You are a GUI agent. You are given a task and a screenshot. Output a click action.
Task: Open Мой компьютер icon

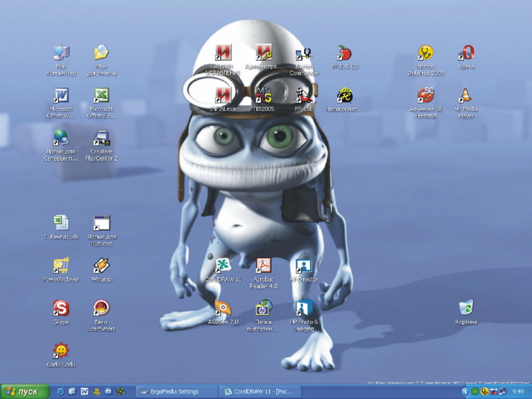point(61,53)
